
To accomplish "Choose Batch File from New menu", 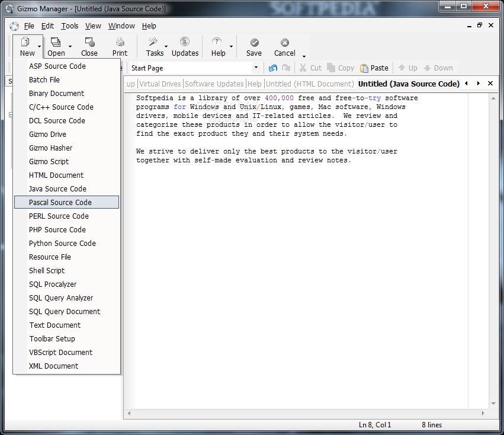I will pyautogui.click(x=66, y=80).
